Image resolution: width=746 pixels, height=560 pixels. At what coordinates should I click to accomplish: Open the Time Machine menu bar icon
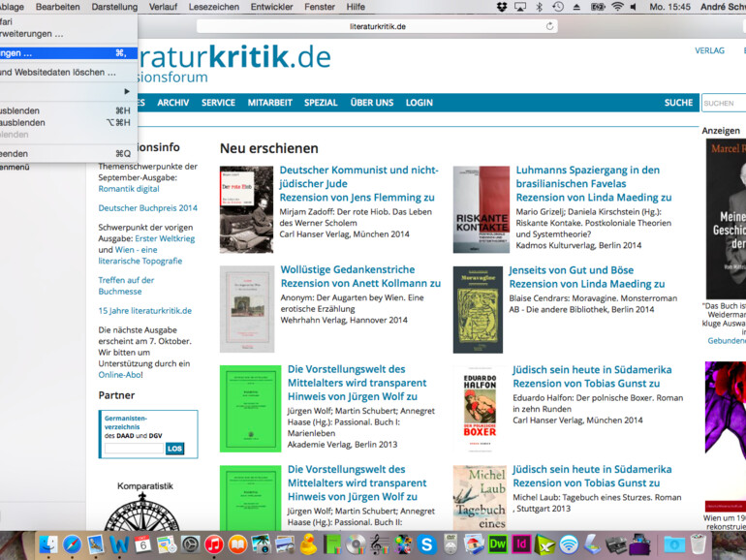558,7
